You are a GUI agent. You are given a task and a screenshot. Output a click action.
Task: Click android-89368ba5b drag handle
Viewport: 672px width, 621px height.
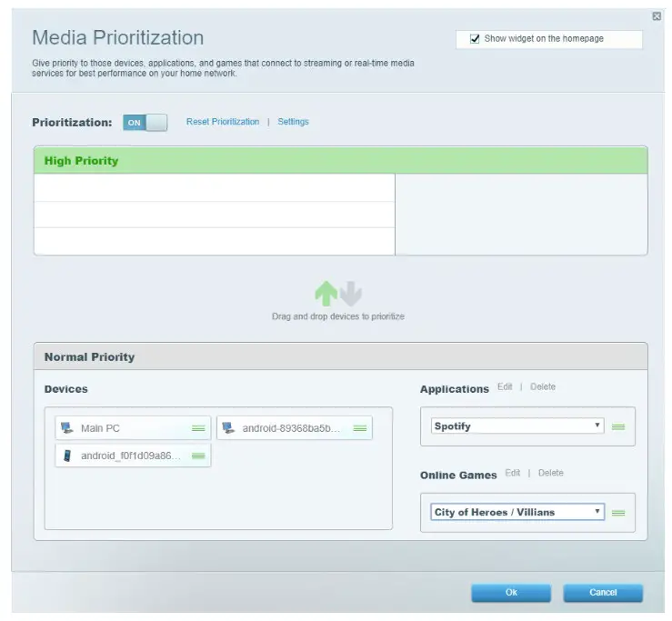[359, 428]
